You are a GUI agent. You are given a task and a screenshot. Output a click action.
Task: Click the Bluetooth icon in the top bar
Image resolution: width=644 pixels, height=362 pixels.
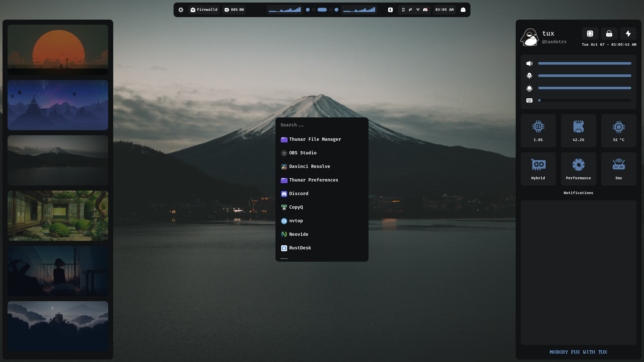(390, 10)
